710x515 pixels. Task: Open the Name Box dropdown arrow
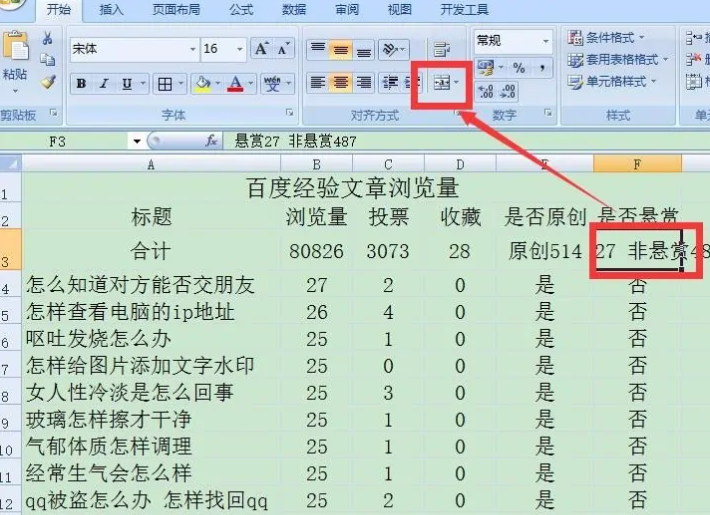click(x=137, y=142)
